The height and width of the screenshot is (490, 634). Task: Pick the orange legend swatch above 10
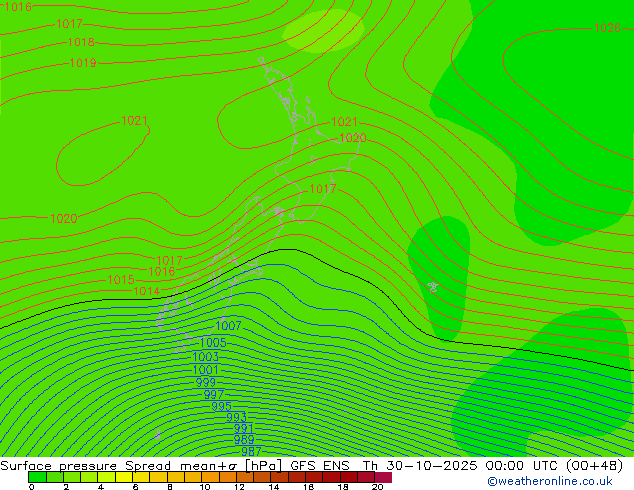coord(211,477)
